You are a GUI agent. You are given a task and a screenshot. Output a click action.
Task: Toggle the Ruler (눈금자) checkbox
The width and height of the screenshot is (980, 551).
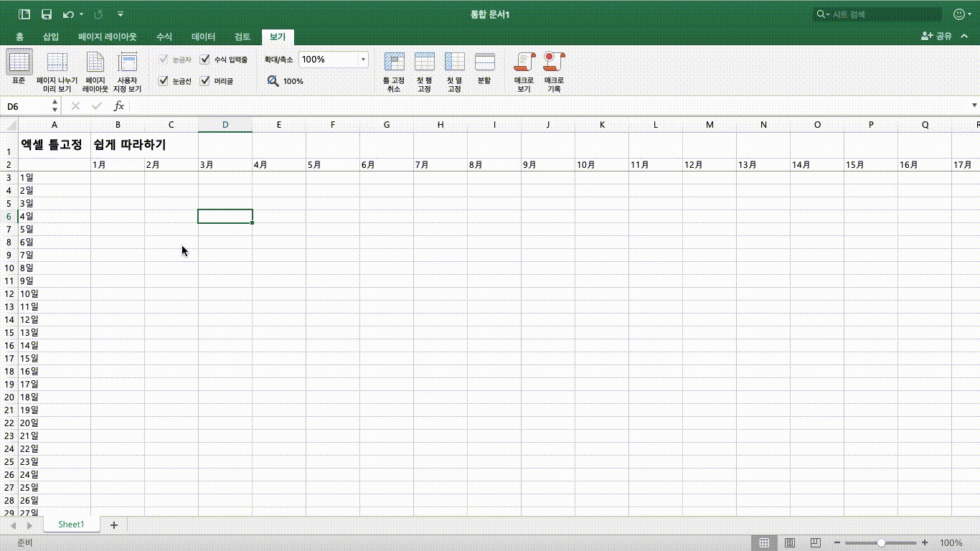[163, 60]
